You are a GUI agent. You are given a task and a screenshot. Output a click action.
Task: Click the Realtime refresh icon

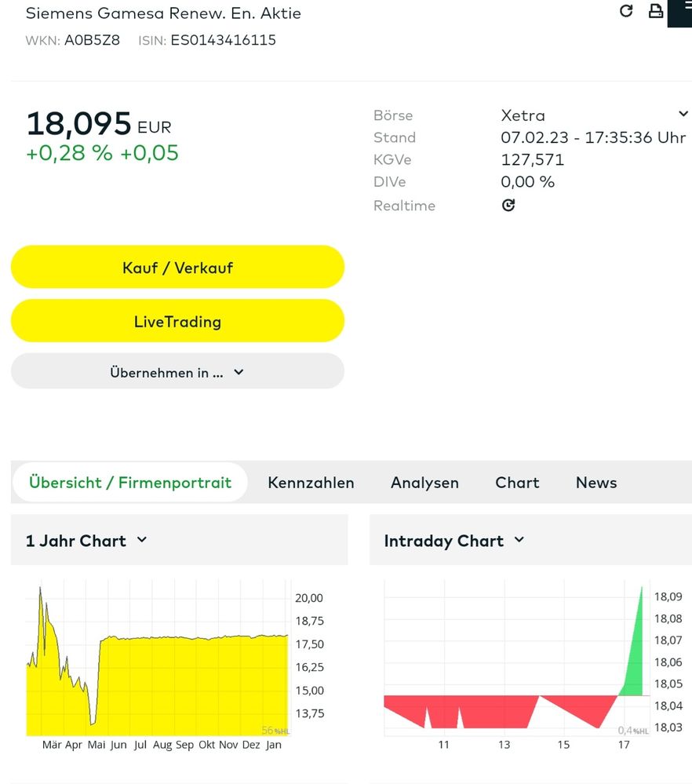508,205
